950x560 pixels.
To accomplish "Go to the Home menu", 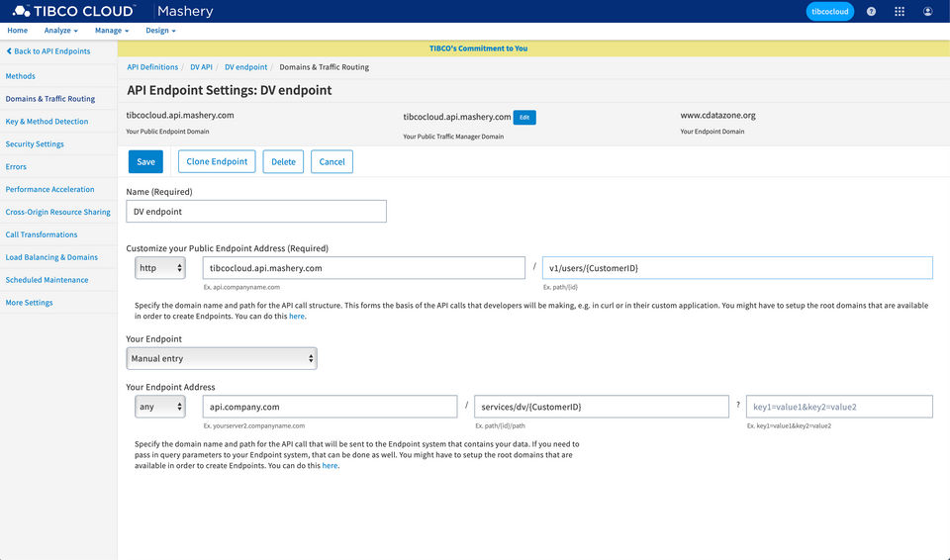I will click(17, 31).
